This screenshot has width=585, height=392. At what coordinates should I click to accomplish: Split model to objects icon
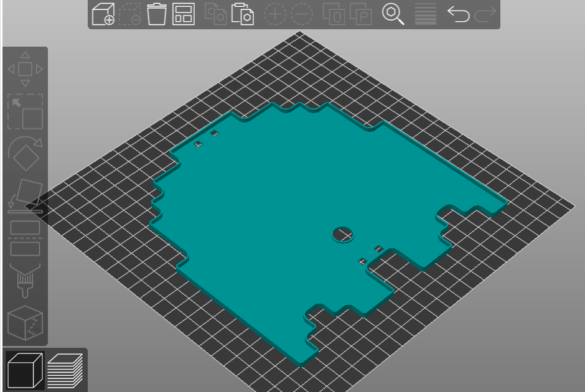(334, 14)
